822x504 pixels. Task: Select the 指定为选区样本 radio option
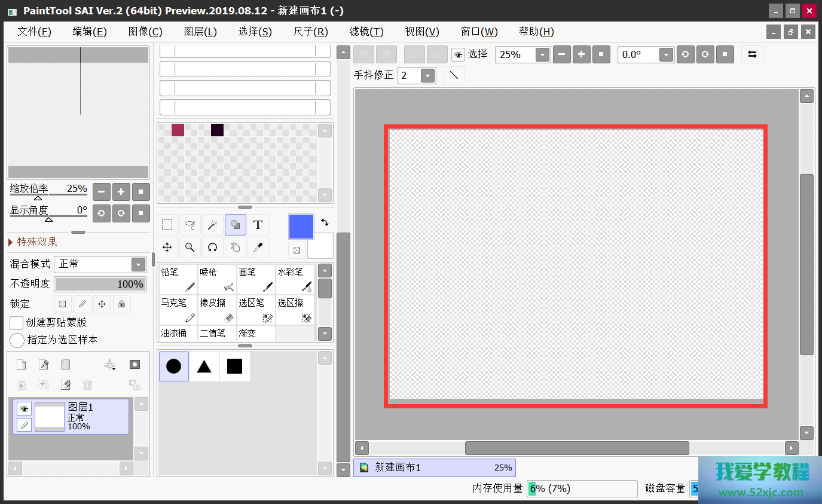click(x=17, y=340)
